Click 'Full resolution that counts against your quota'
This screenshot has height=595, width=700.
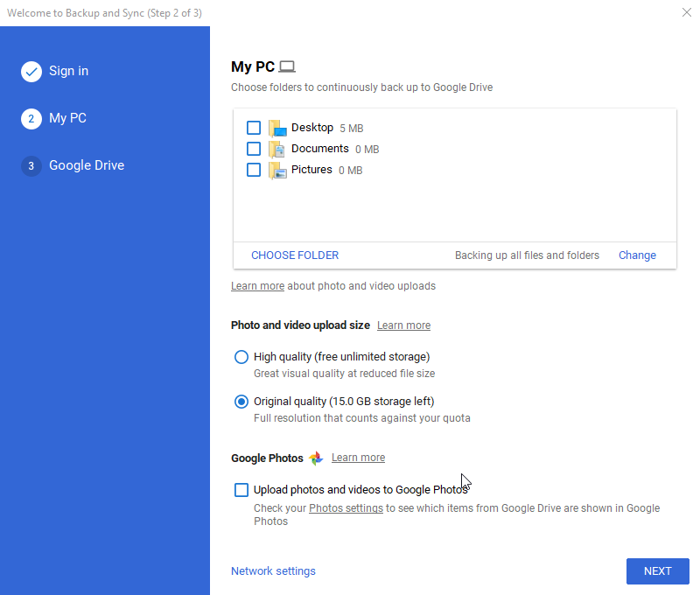(x=362, y=418)
